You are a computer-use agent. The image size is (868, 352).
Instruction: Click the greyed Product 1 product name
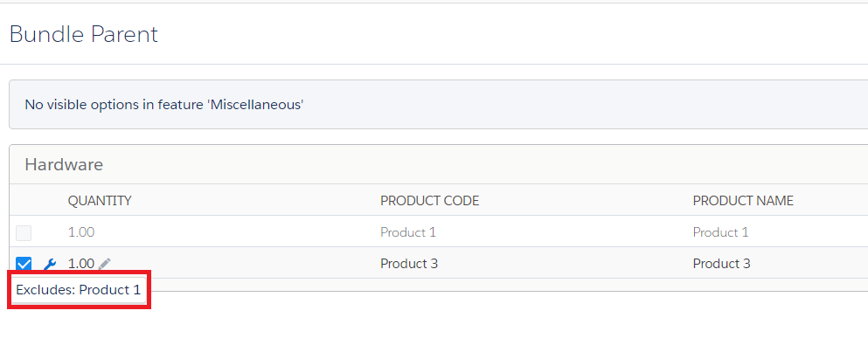tap(720, 232)
